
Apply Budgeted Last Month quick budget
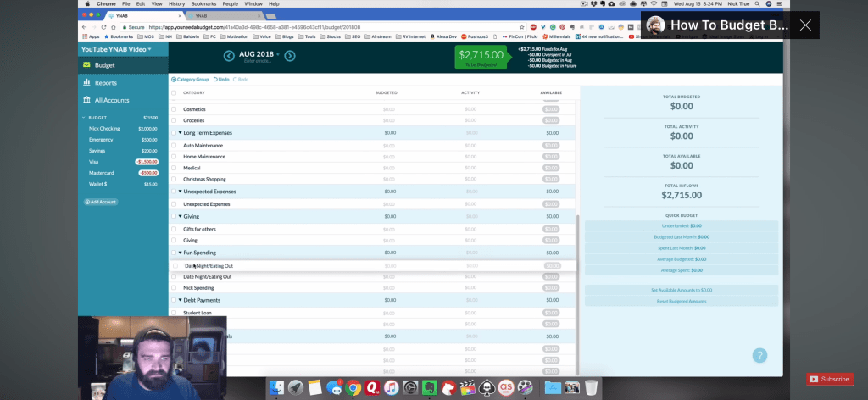click(682, 236)
